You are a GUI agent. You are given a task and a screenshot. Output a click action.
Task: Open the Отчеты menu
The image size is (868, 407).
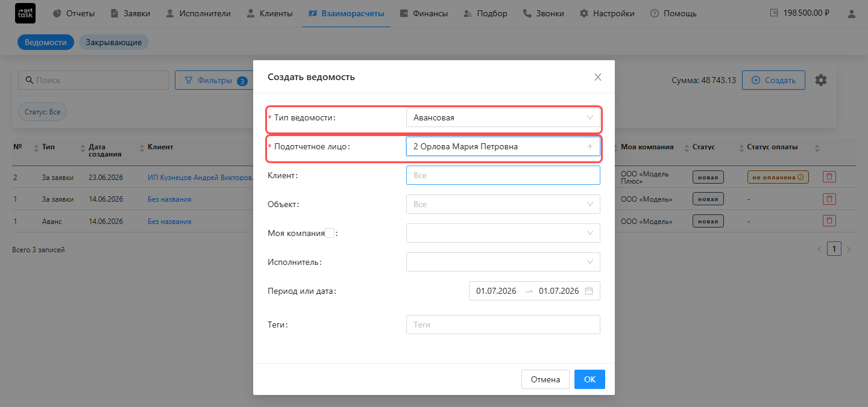coord(74,13)
